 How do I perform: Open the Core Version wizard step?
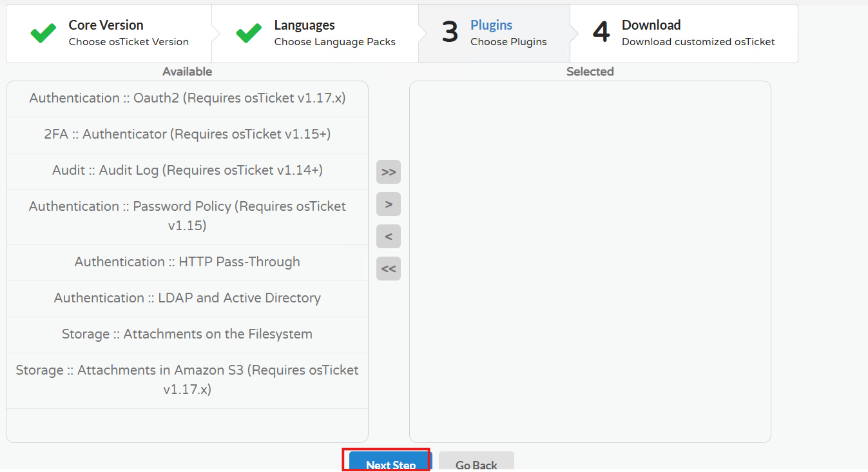point(109,34)
